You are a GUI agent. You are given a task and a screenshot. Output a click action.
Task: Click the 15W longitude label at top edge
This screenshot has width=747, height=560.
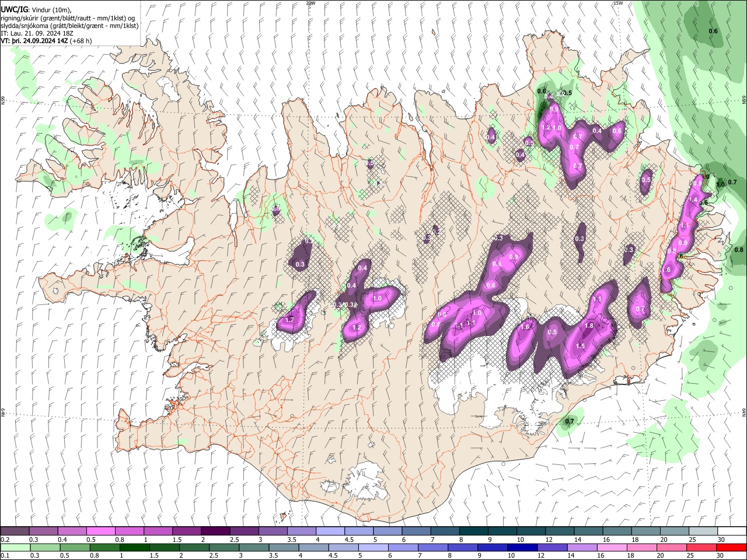coord(619,3)
